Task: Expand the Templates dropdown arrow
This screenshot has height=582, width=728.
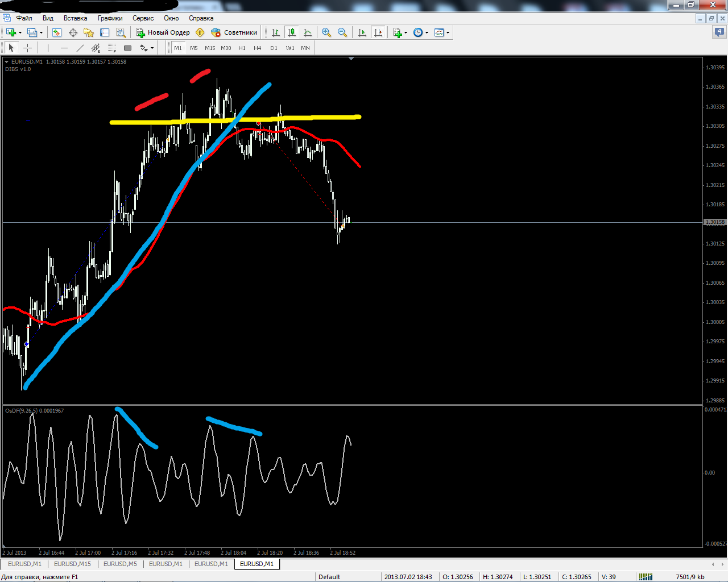Action: (448, 32)
